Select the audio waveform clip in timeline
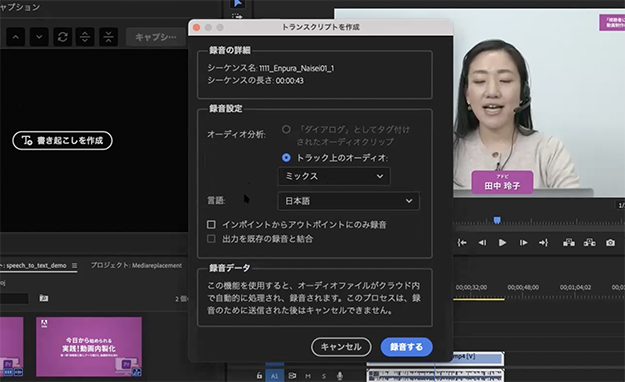Image resolution: width=625 pixels, height=382 pixels. point(435,376)
